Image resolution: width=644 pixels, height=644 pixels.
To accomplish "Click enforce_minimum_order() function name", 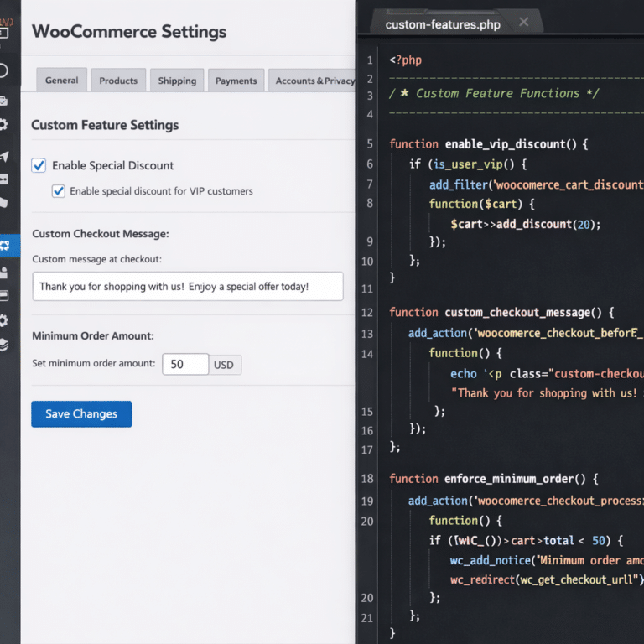I will pos(515,479).
